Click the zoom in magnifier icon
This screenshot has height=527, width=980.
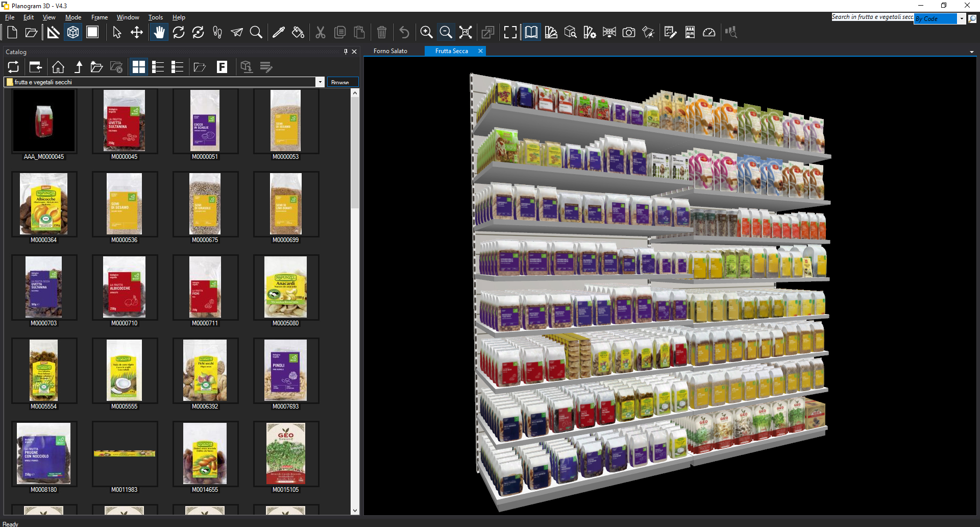426,33
